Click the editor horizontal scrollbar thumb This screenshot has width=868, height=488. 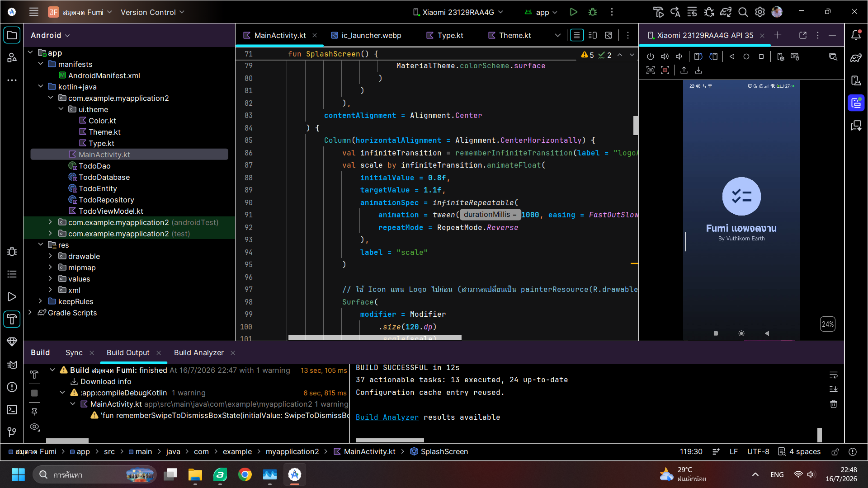pyautogui.click(x=375, y=338)
